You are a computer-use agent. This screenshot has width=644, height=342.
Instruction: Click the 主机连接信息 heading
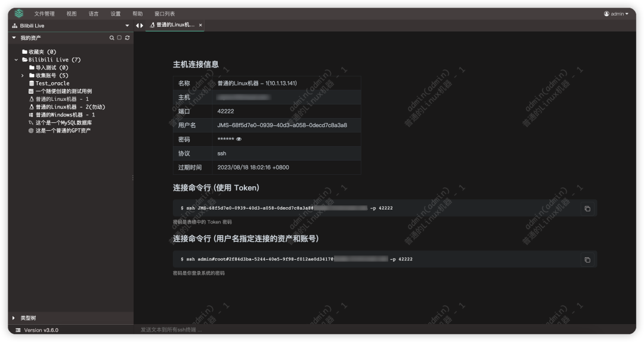[196, 64]
